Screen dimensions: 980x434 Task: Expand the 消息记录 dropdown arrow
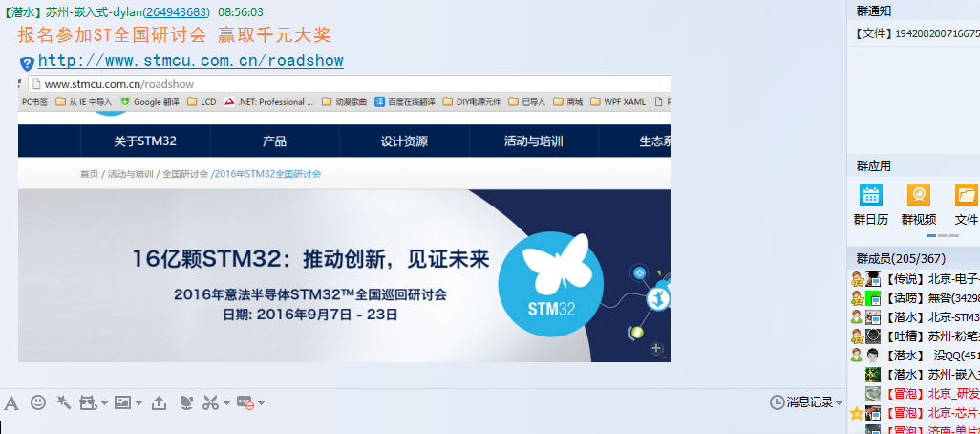839,403
